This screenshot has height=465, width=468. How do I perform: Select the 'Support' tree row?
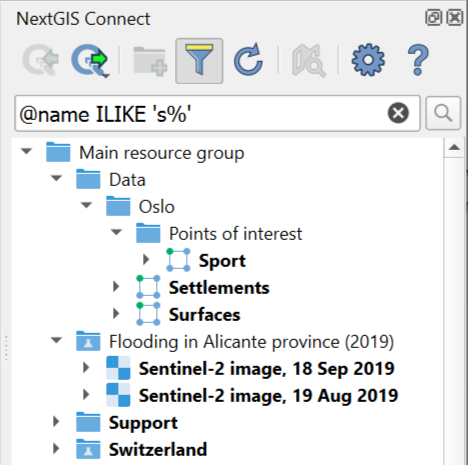(x=143, y=423)
